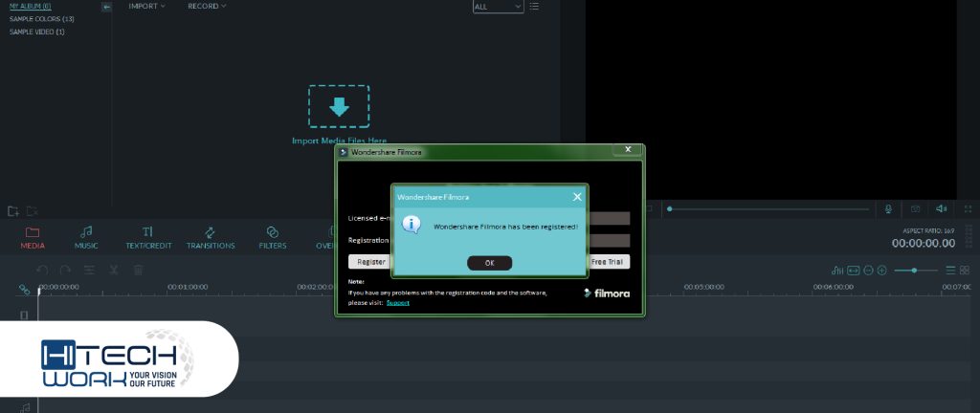Click the Free Trial button
Image resolution: width=980 pixels, height=413 pixels.
tap(609, 262)
